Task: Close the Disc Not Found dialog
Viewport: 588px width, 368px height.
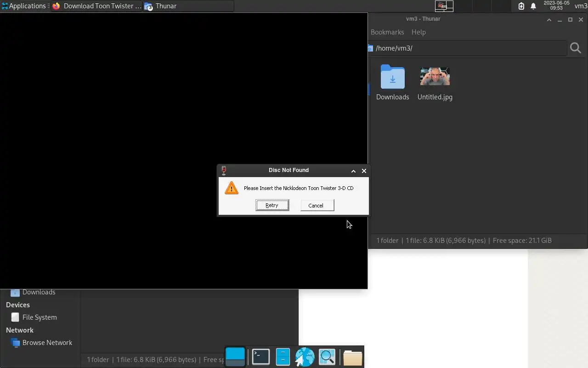Action: pos(364,171)
